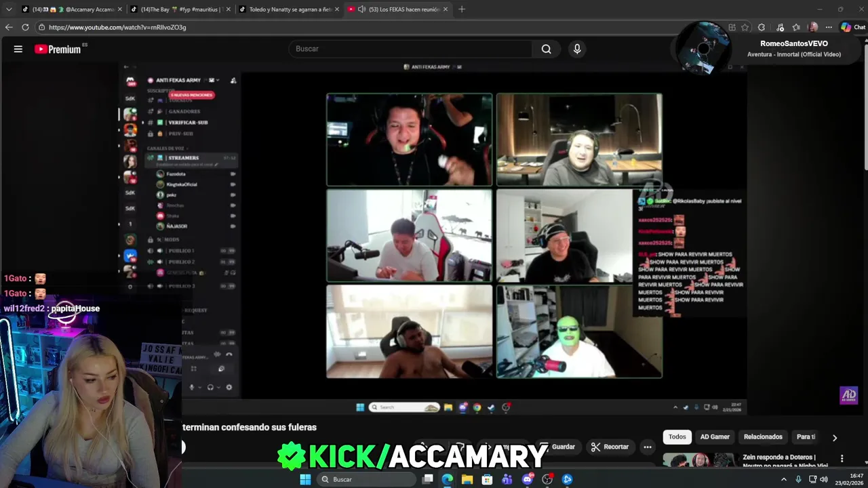Viewport: 868px width, 488px height.
Task: Select the Todos filter chip
Action: pos(677,437)
